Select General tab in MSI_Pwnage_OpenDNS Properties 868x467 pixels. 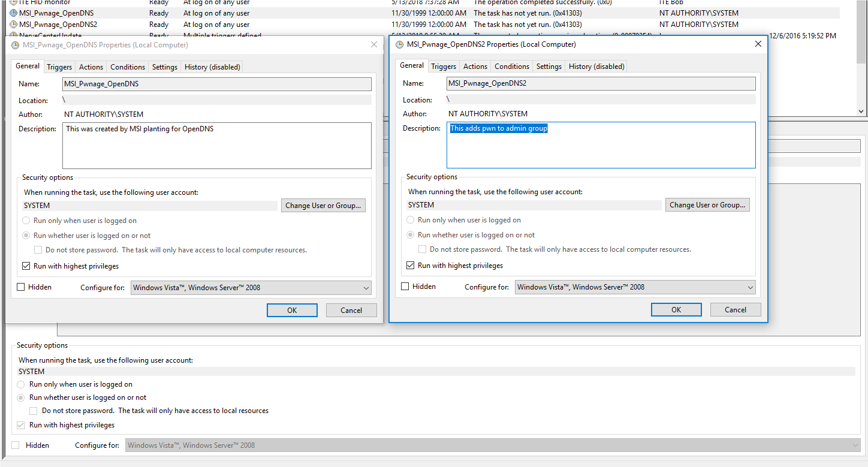pos(28,66)
